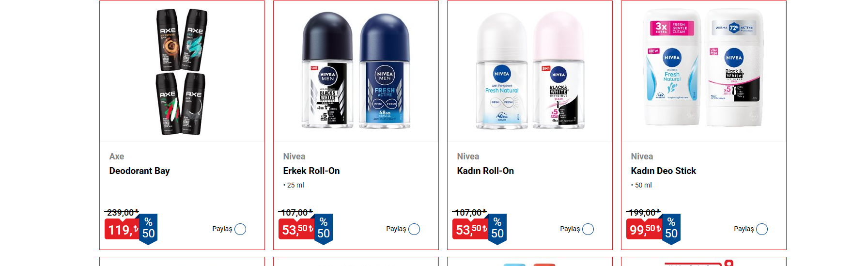This screenshot has width=868, height=266.
Task: Click the red 119 price tag
Action: click(122, 229)
